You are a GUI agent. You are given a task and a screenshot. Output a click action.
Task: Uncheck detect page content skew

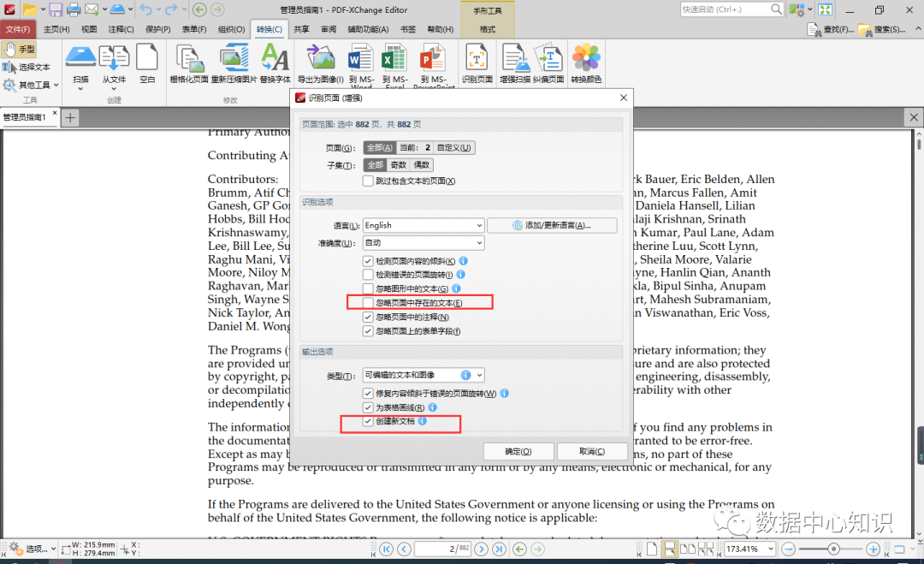pos(368,261)
